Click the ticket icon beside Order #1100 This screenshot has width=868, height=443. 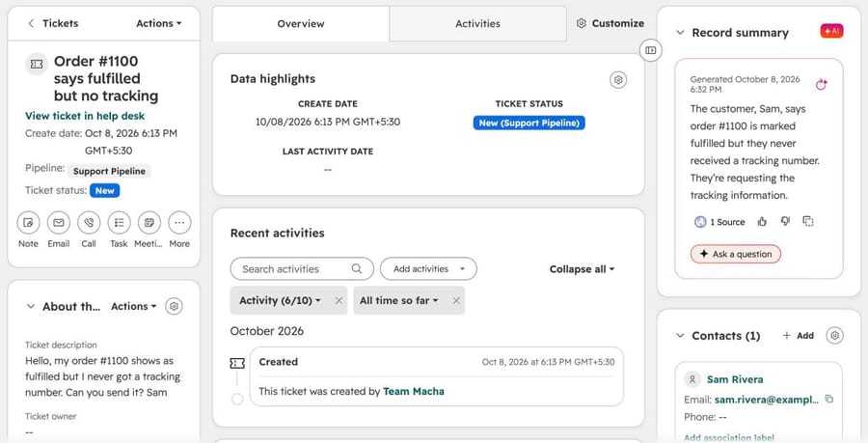click(37, 65)
